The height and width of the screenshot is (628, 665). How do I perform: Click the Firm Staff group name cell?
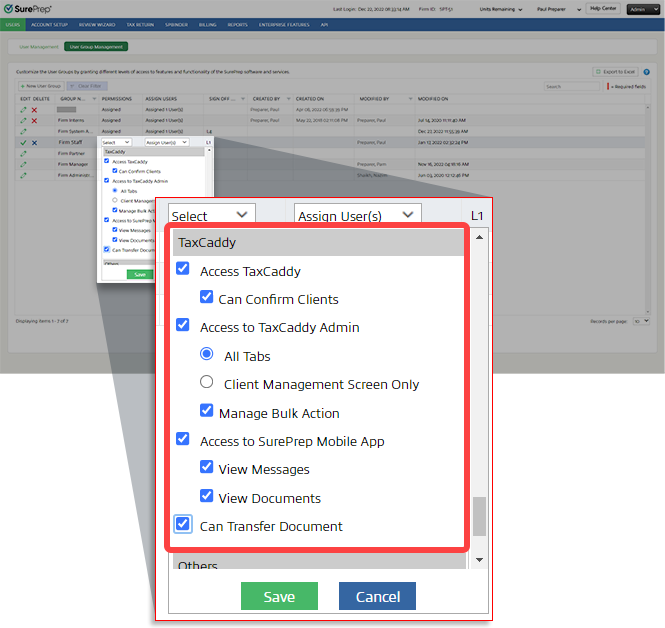click(70, 142)
